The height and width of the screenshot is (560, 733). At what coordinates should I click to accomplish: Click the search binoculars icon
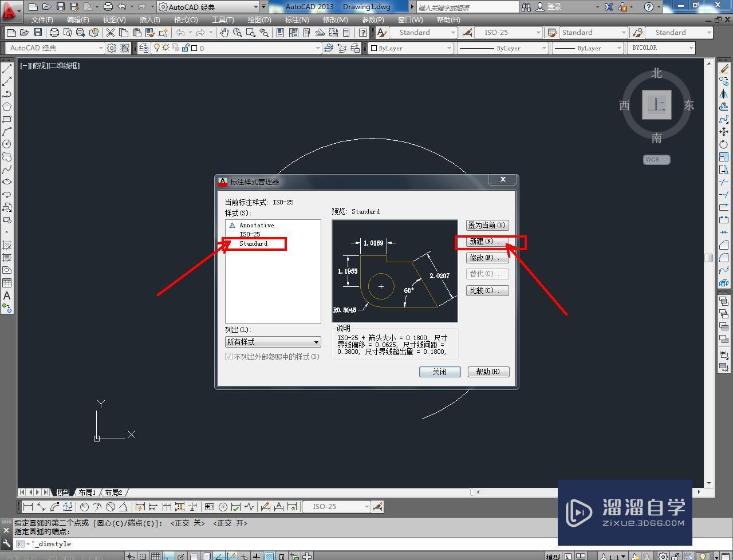[526, 7]
